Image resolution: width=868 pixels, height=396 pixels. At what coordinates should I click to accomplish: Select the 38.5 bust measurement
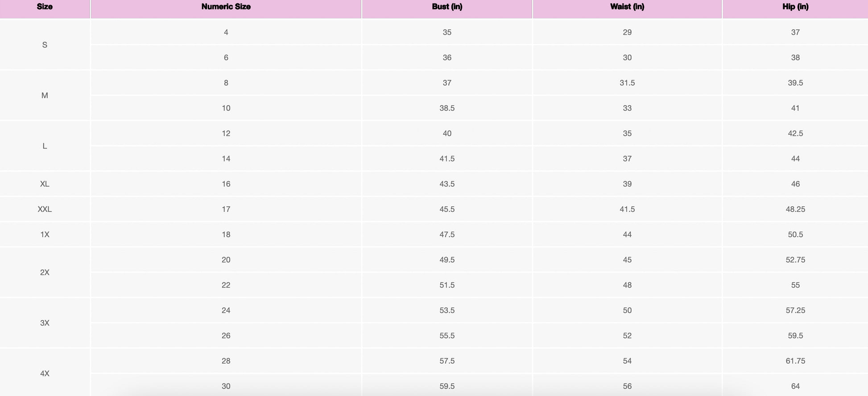(x=447, y=108)
